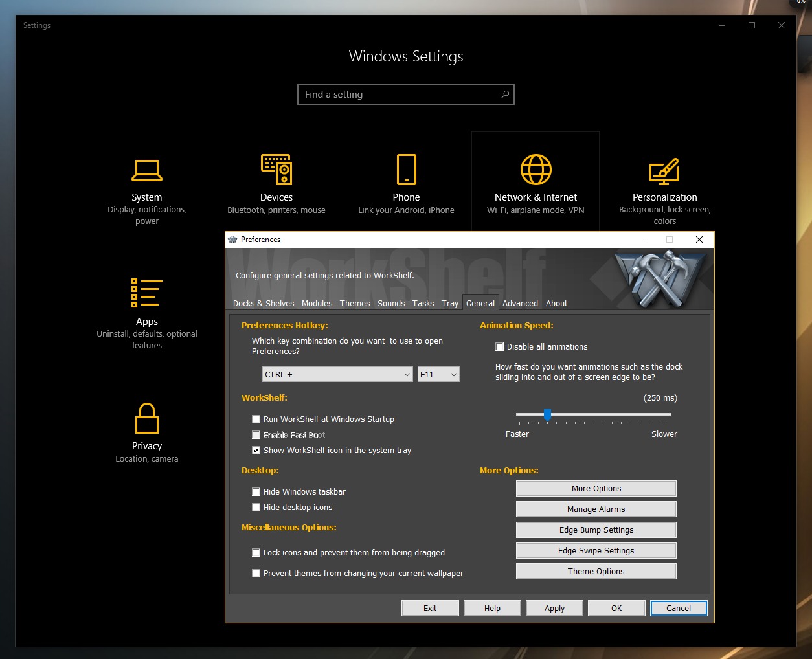Image resolution: width=812 pixels, height=659 pixels.
Task: Switch to the Docks & Shelves tab
Action: pyautogui.click(x=264, y=303)
